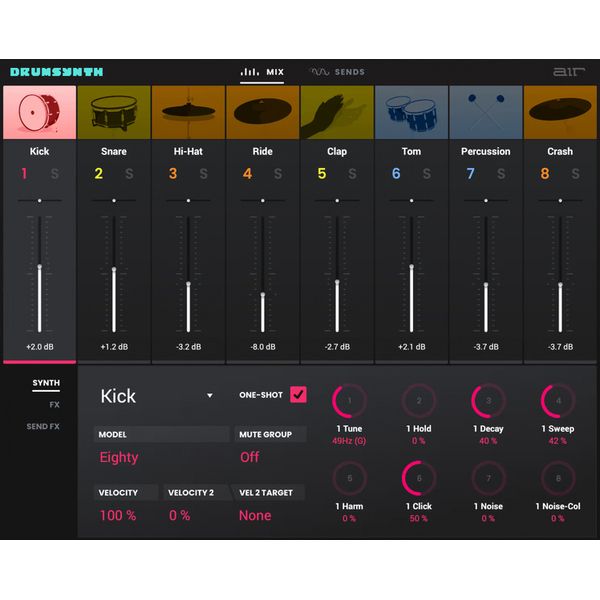Solo the Ride channel
600x600 pixels.
(x=278, y=174)
